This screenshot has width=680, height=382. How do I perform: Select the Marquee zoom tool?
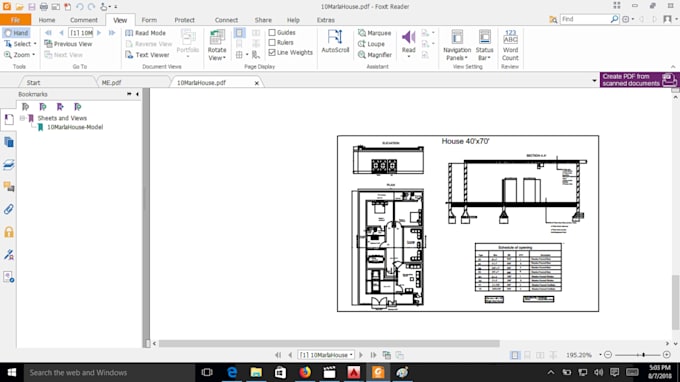(374, 33)
